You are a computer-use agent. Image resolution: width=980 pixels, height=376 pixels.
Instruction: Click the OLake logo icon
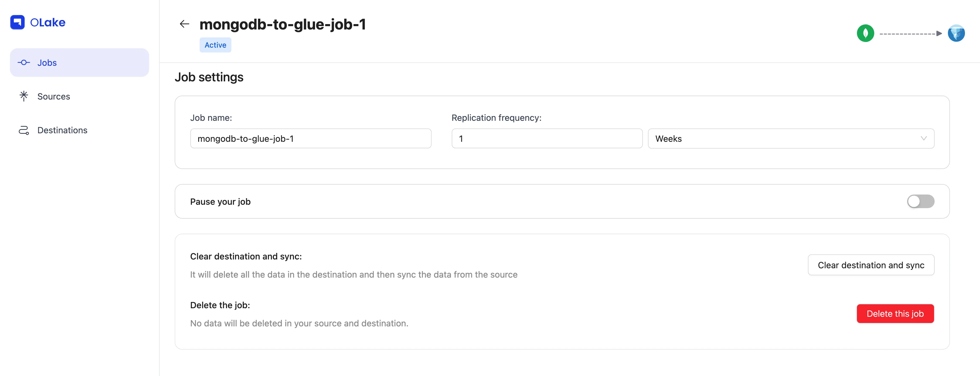(x=17, y=22)
